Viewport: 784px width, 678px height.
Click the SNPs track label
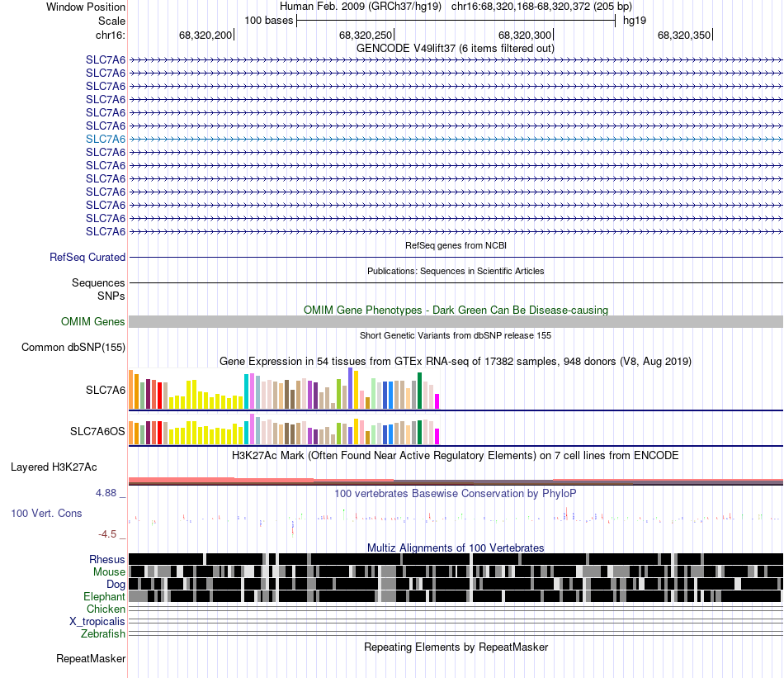[111, 296]
